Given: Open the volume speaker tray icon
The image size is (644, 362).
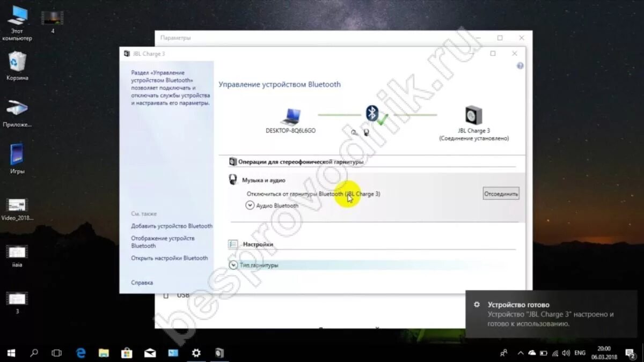Looking at the screenshot, I should pos(565,353).
